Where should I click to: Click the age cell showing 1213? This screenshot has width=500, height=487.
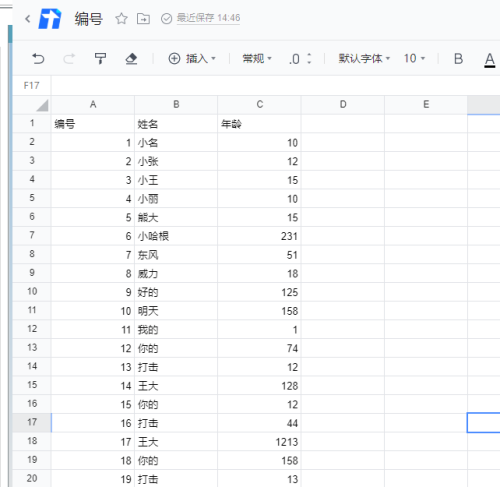[x=259, y=442]
